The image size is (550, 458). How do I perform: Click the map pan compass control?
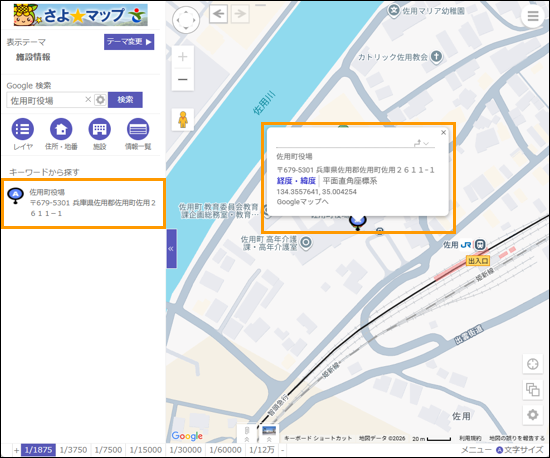[x=186, y=20]
